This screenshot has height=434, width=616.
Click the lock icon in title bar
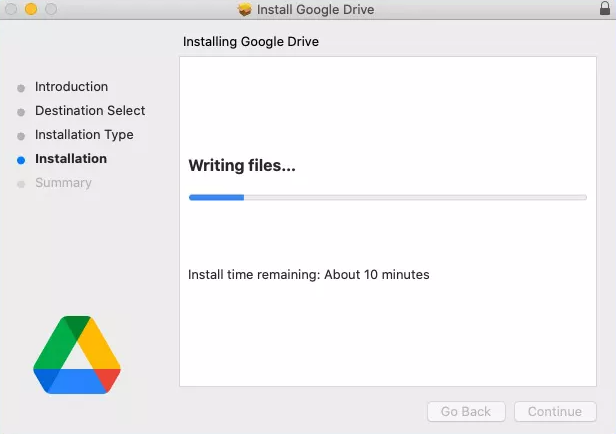tap(605, 8)
